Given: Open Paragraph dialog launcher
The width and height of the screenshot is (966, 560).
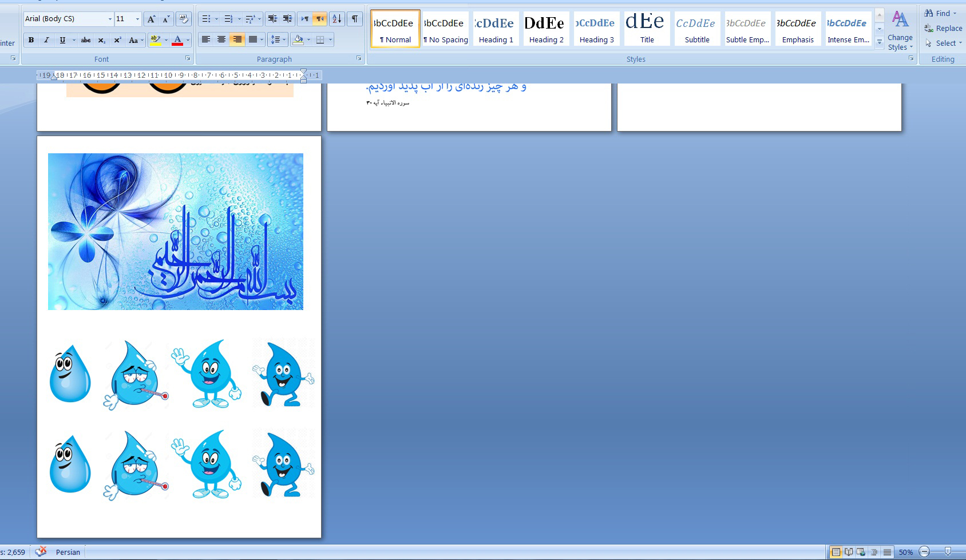Looking at the screenshot, I should tap(359, 58).
